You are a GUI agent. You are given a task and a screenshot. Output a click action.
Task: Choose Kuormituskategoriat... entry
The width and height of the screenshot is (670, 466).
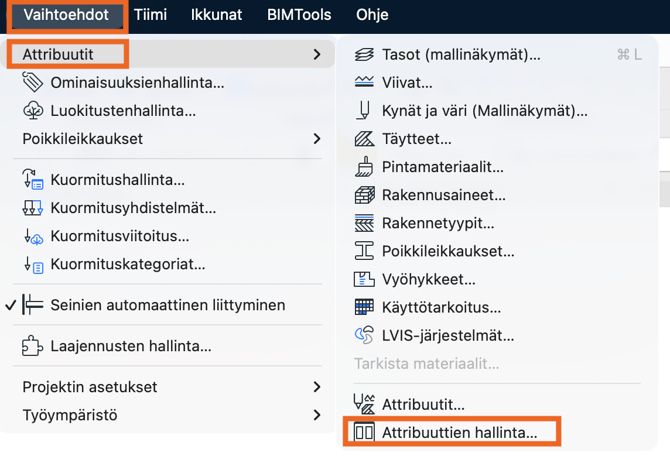[168, 264]
